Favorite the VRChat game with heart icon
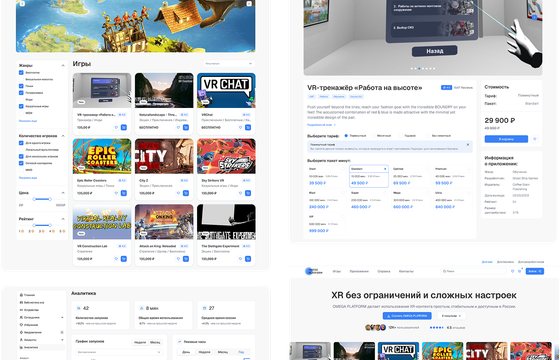This screenshot has height=360, width=560. coord(240,128)
